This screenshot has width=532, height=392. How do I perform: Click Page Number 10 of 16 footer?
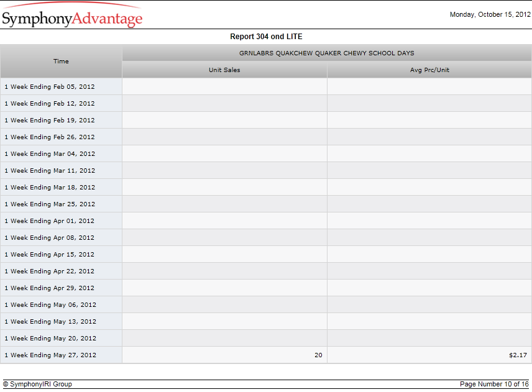pyautogui.click(x=494, y=384)
